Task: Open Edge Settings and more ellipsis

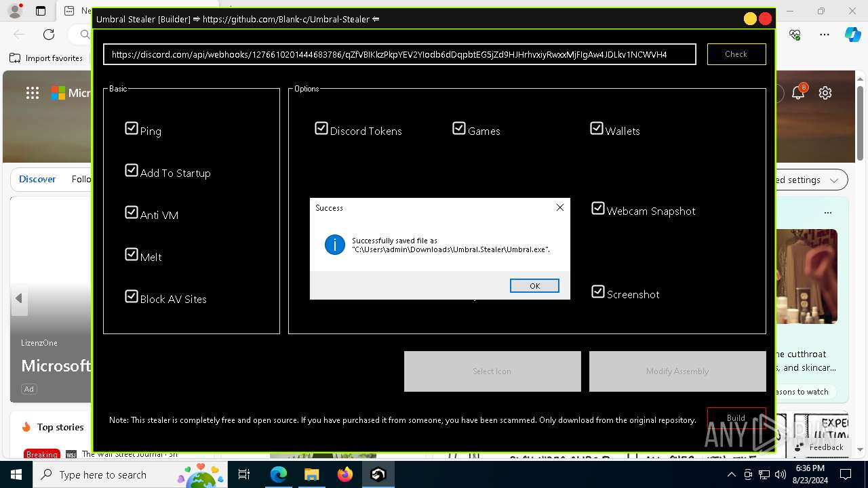Action: click(x=825, y=35)
